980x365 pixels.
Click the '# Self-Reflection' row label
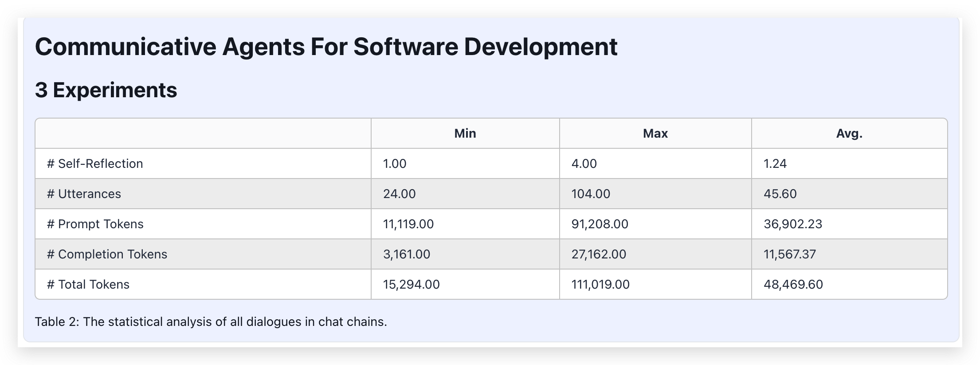tap(95, 163)
